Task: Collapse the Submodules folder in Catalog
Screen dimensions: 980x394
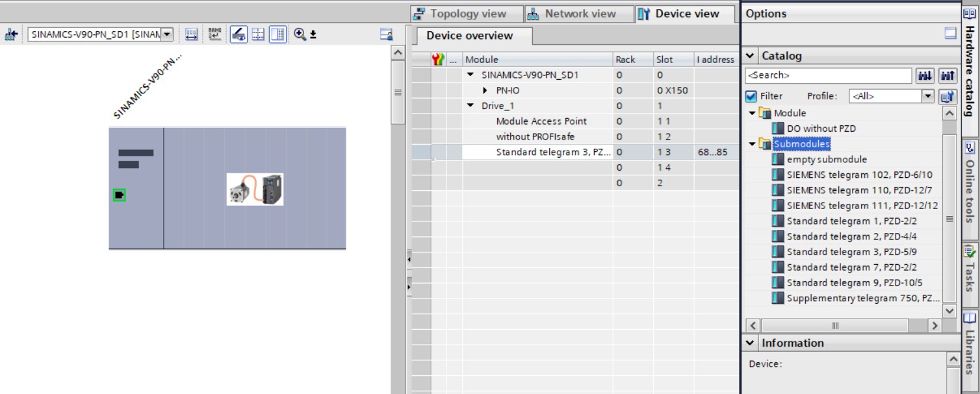Action: coord(753,144)
